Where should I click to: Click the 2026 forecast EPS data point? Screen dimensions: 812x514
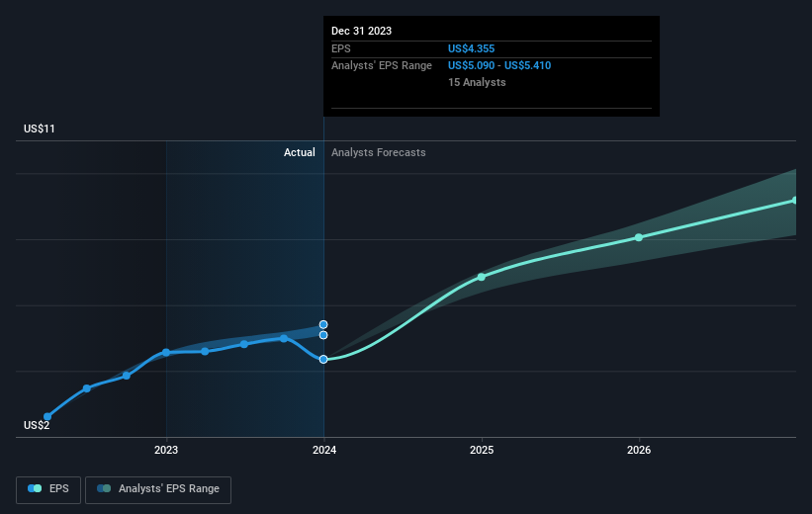[639, 237]
